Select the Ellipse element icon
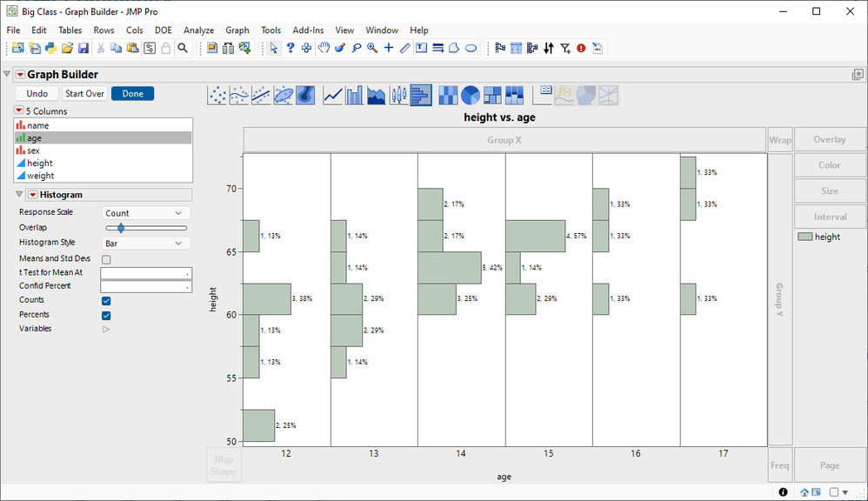This screenshot has width=868, height=501. click(x=284, y=95)
